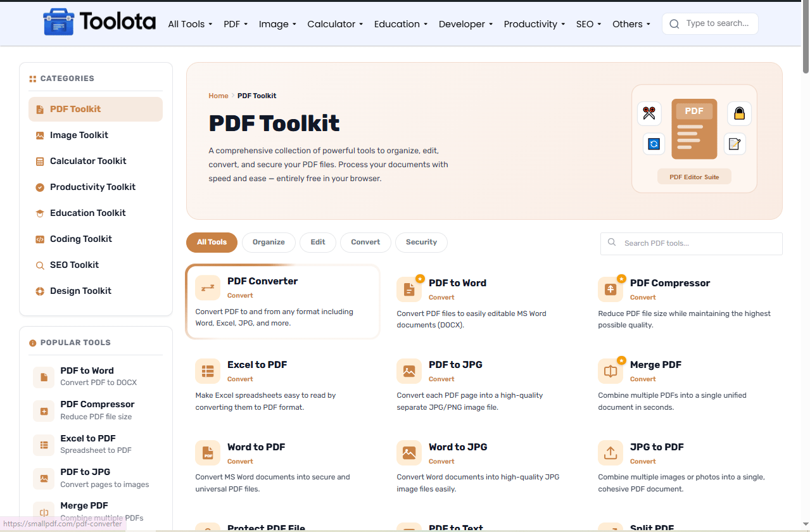The height and width of the screenshot is (532, 810).
Task: Open the Excel to PDF card title
Action: tap(257, 365)
